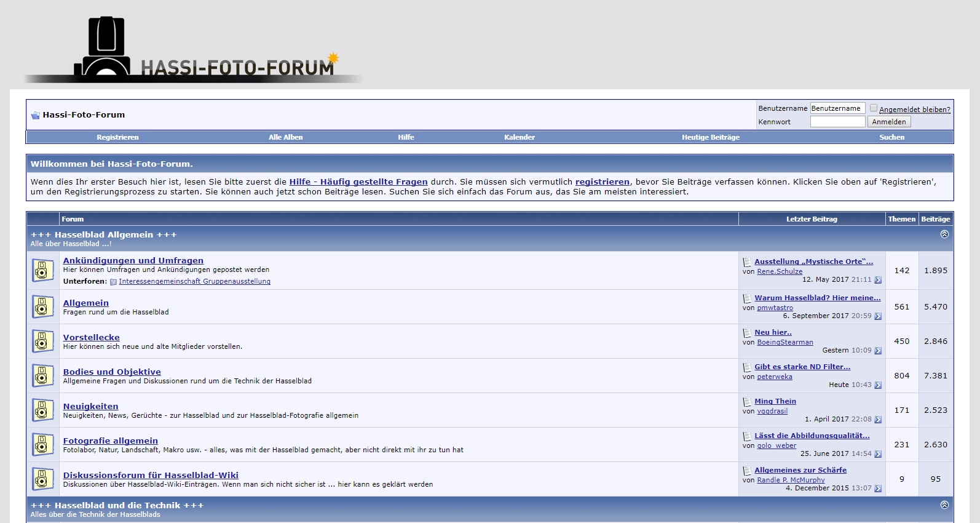Click post icon beside Ausstellung Mystische Orte
The width and height of the screenshot is (980, 523).
click(x=747, y=262)
